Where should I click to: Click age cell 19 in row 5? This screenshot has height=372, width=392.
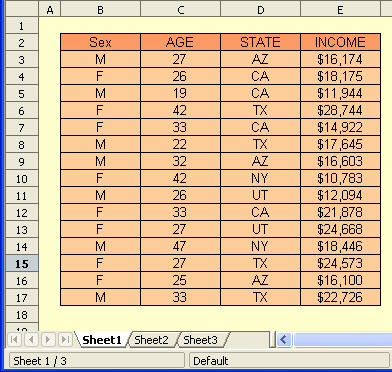pos(180,93)
